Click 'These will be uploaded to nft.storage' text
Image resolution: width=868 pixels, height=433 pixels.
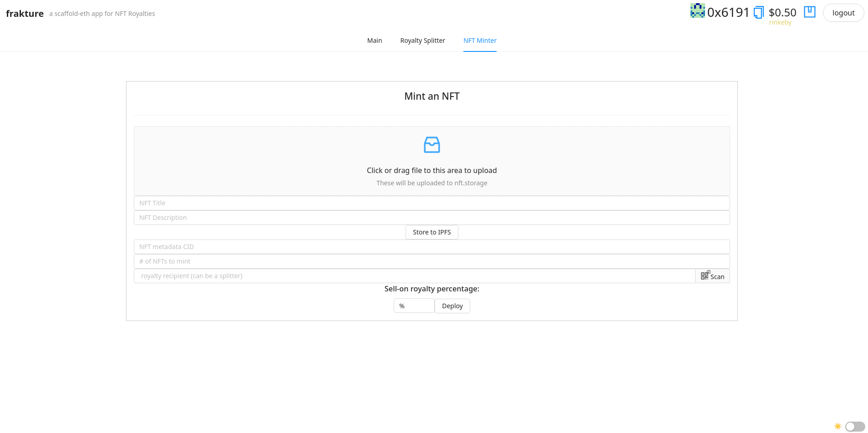[x=431, y=183]
